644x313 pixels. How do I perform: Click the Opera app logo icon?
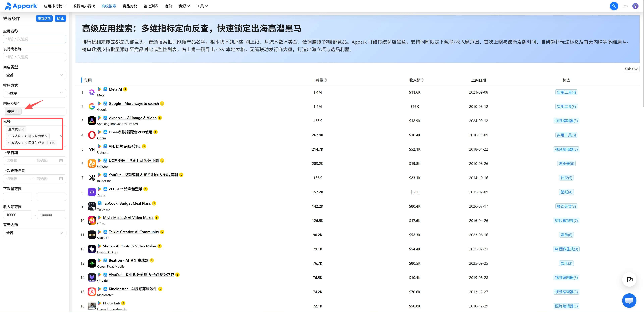point(92,135)
